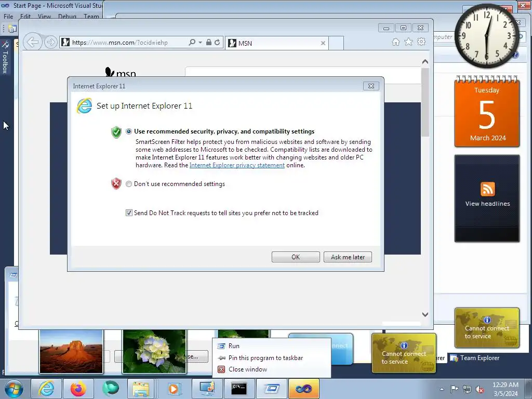Viewport: 532px width, 399px height.
Task: Click the network tray icon
Action: tap(467, 389)
